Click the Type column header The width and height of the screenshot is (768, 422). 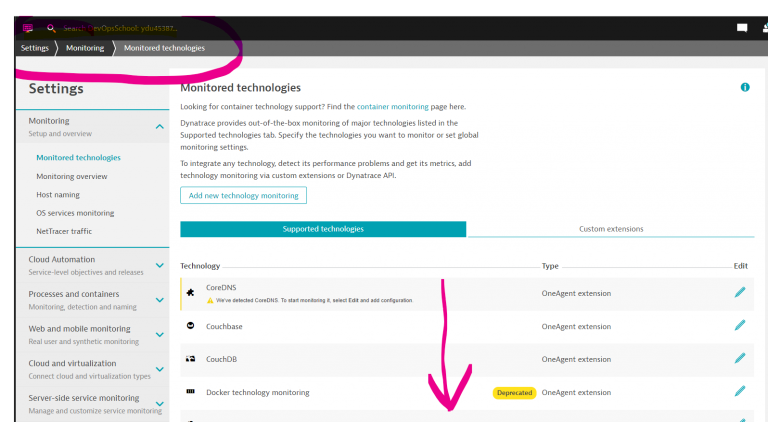(550, 266)
